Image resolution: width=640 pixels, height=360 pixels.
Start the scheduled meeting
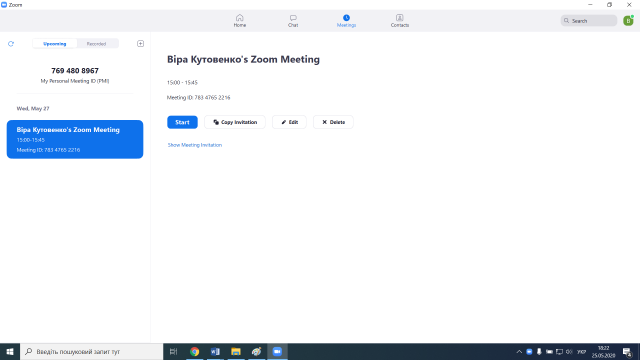(182, 122)
